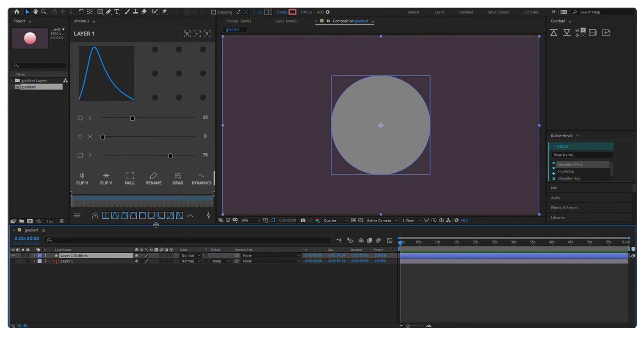
Task: Click the RENAME button in Motion-3
Action: point(154,178)
